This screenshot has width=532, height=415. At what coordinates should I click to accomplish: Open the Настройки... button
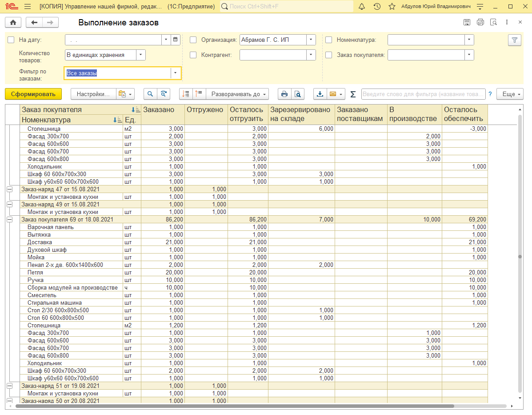pyautogui.click(x=93, y=94)
